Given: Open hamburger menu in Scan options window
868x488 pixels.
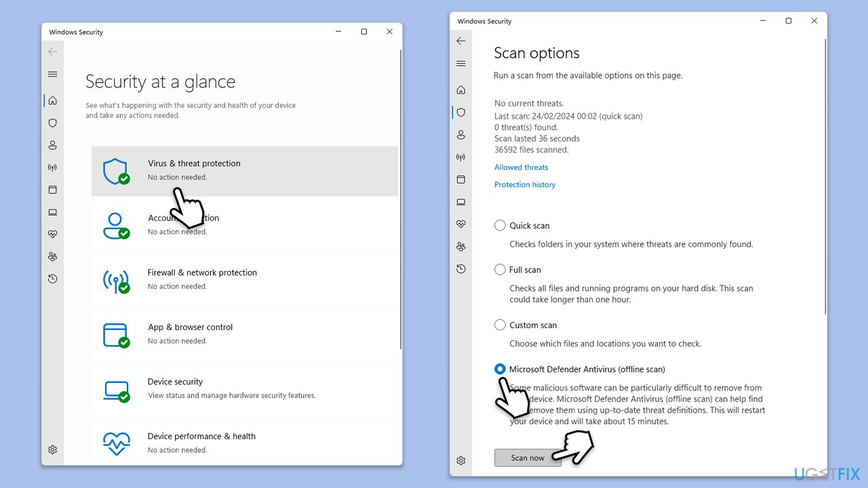Looking at the screenshot, I should coord(461,64).
